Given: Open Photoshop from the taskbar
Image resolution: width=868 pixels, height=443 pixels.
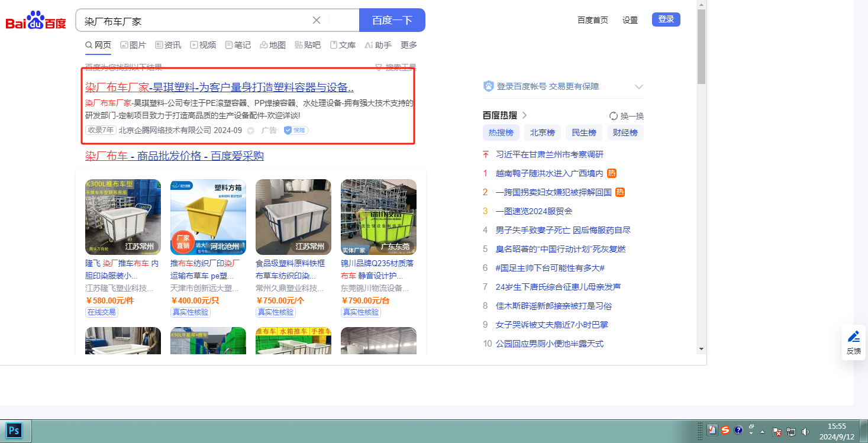Looking at the screenshot, I should (x=13, y=430).
